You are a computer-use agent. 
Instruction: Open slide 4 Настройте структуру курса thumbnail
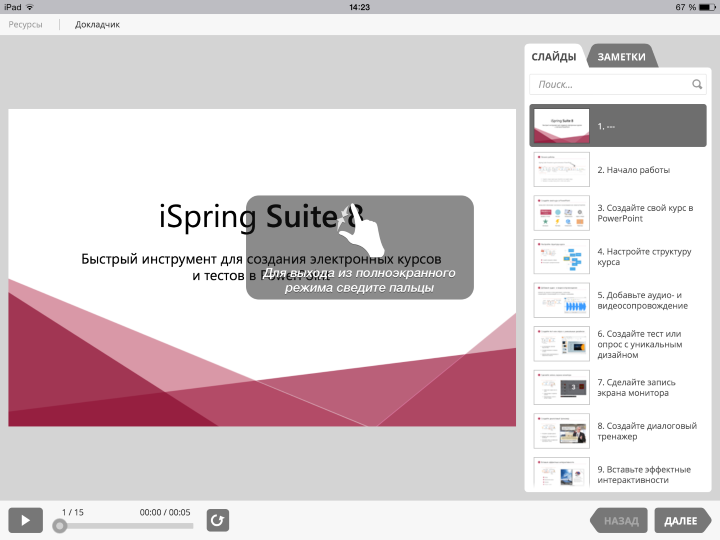(x=562, y=257)
